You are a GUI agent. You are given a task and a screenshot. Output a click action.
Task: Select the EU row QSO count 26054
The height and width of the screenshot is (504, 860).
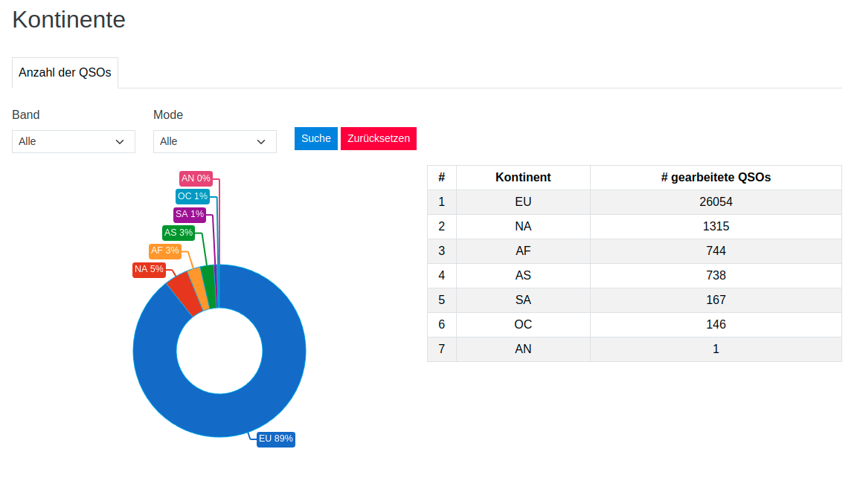716,201
